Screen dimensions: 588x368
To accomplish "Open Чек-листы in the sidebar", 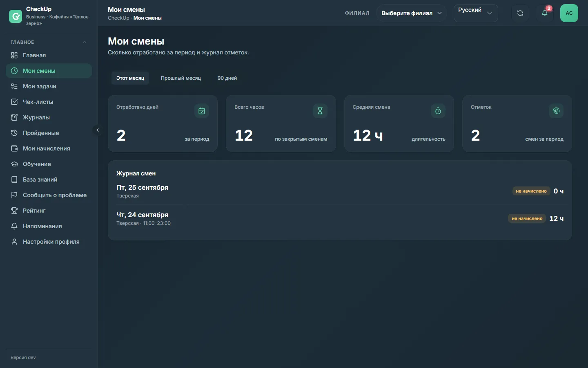I will point(49,102).
